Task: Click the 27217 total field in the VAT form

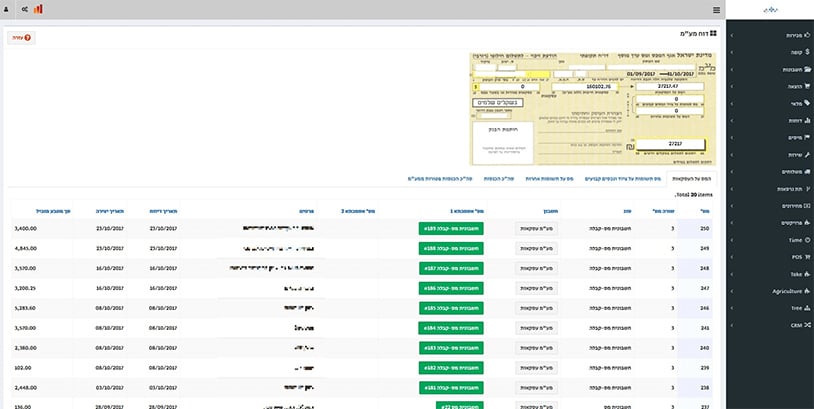Action: coord(671,144)
